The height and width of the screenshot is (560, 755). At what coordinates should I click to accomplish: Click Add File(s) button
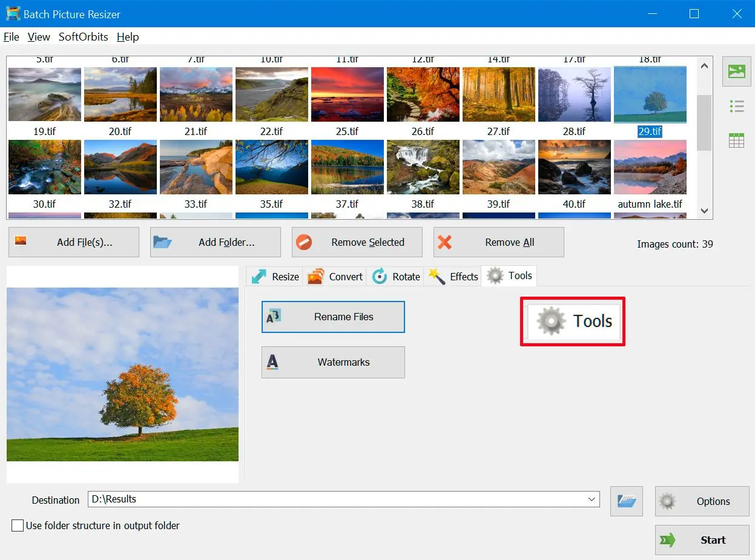pyautogui.click(x=74, y=242)
